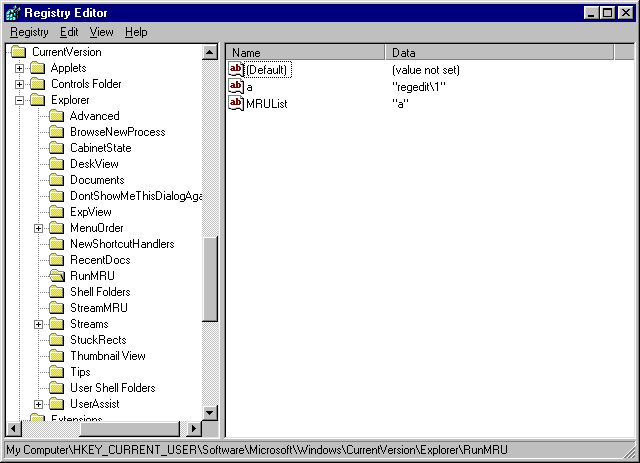Viewport: 640px width, 463px height.
Task: Click the StuckRects folder icon
Action: point(56,340)
